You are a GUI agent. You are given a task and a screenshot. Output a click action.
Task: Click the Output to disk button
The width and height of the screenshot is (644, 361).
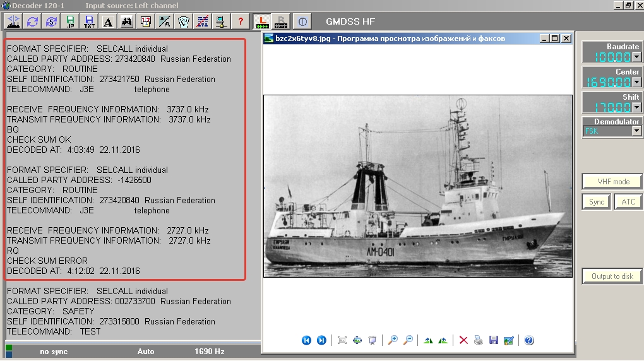tap(612, 276)
